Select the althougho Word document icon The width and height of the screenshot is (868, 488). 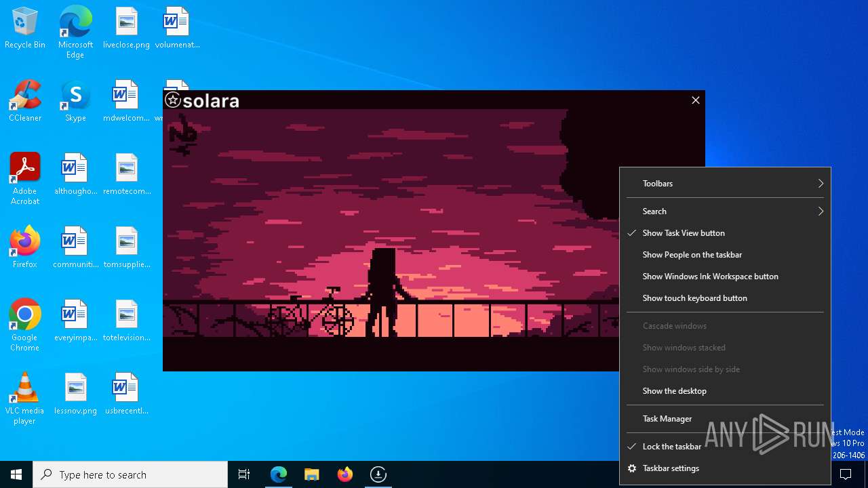pyautogui.click(x=75, y=175)
